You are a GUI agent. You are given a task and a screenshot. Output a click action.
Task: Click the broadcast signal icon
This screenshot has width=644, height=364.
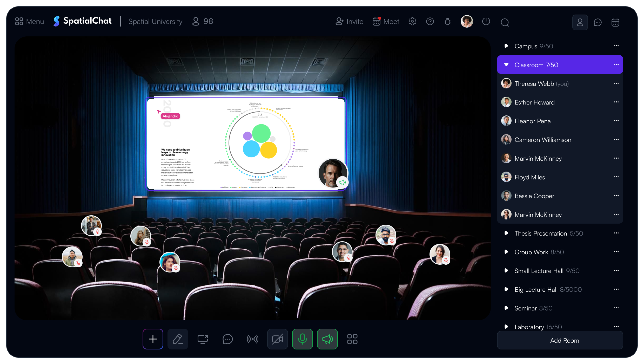click(253, 339)
